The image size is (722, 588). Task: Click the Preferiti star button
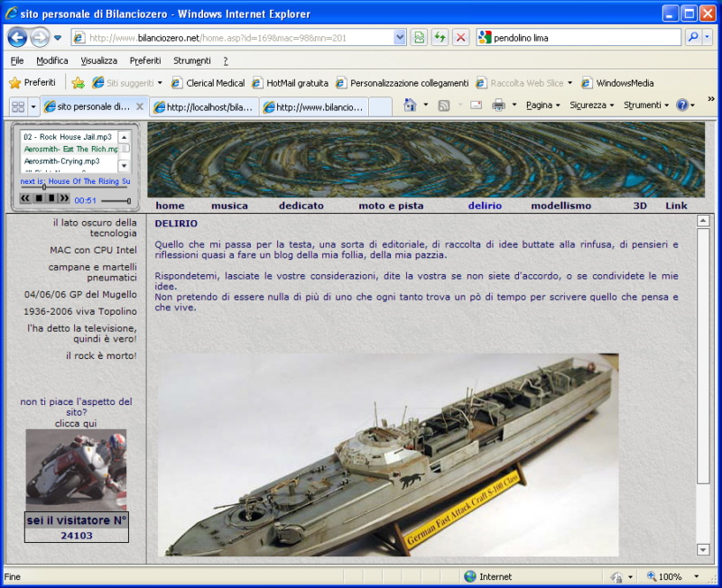point(32,83)
